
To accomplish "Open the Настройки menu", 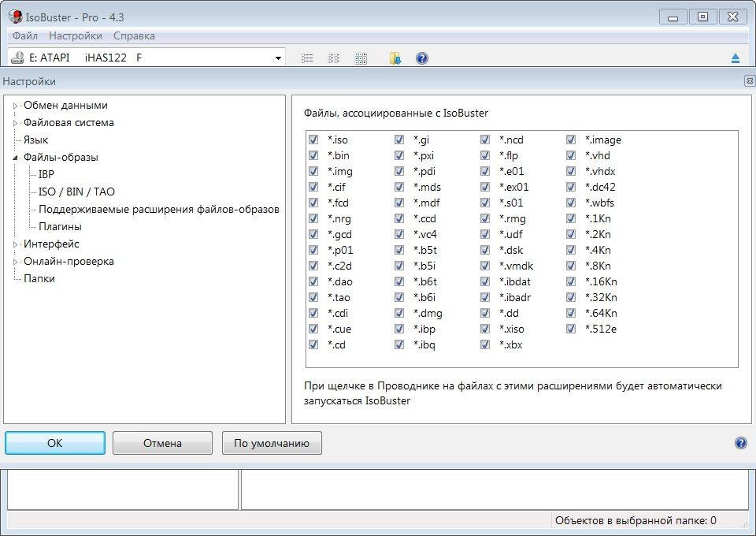I will [x=76, y=35].
